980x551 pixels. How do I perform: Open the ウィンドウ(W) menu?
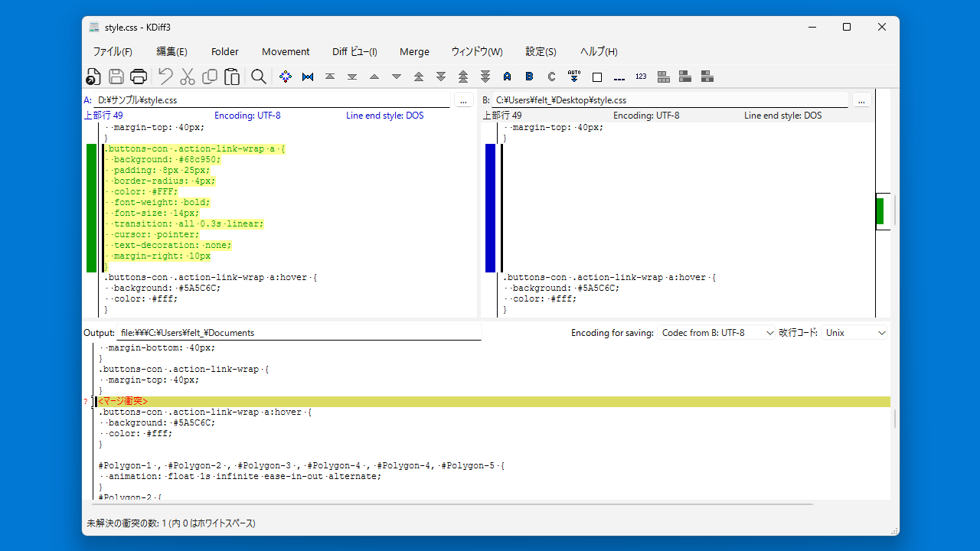(x=477, y=51)
